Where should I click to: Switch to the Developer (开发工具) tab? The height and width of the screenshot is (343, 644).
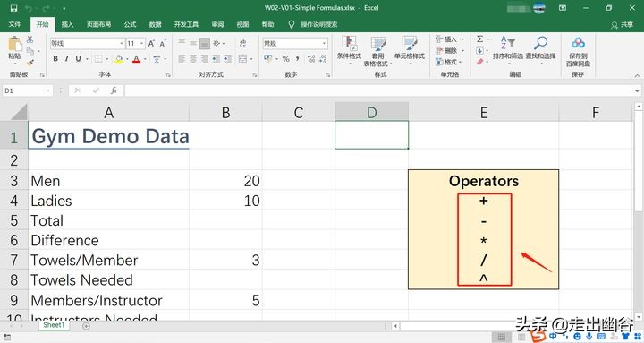click(186, 24)
